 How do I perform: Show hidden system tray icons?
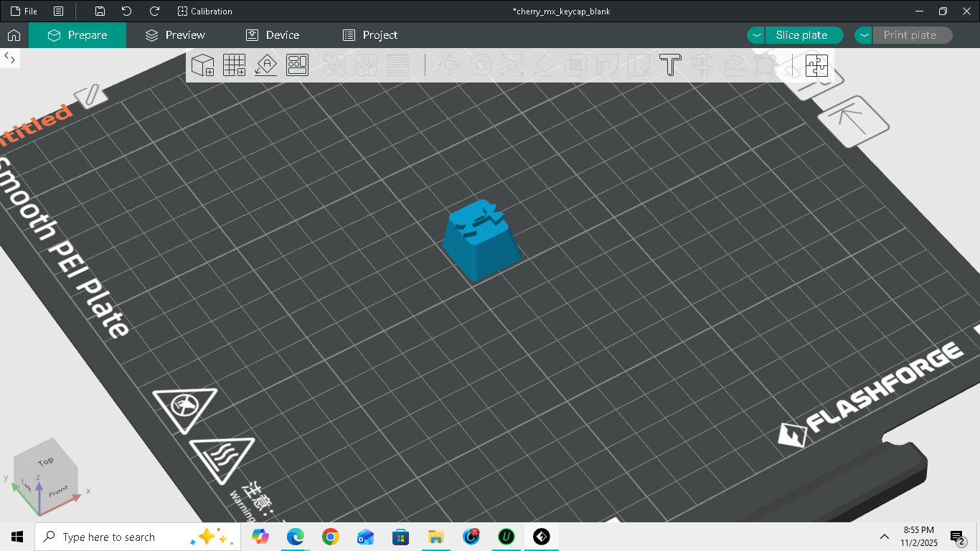[885, 537]
